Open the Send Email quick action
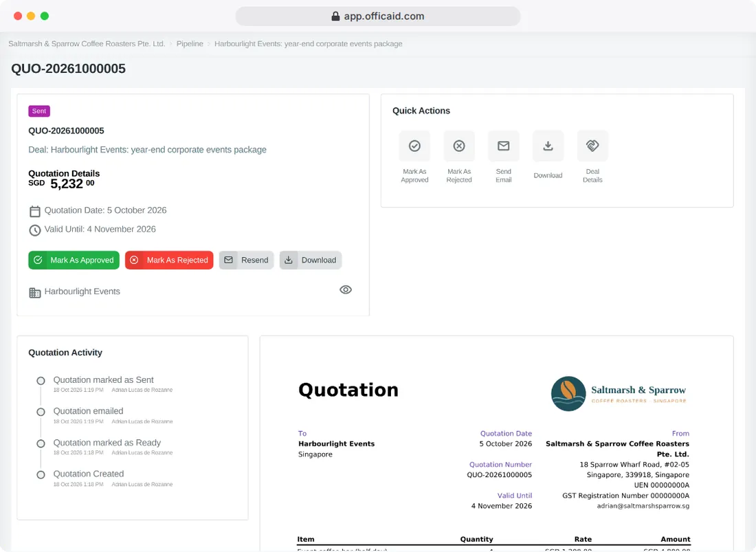The image size is (756, 552). [x=503, y=146]
